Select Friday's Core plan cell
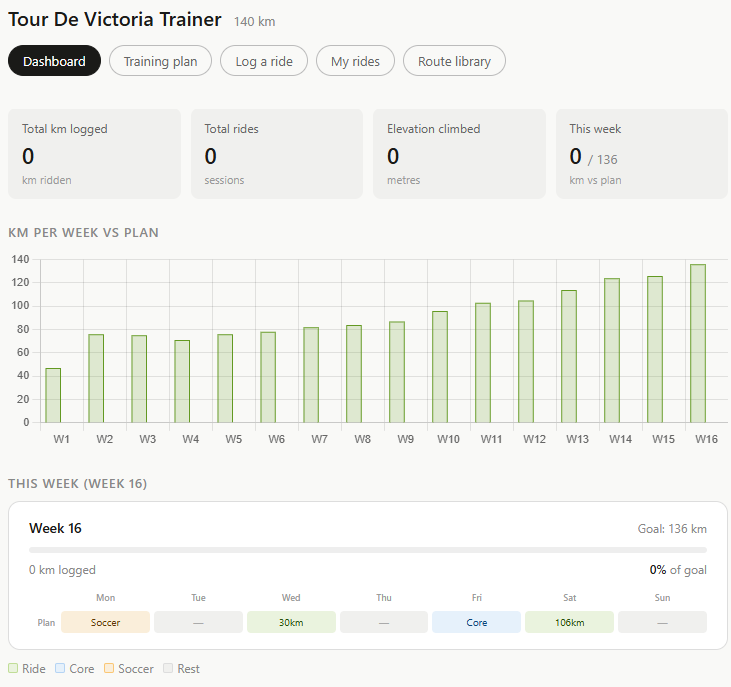 476,622
